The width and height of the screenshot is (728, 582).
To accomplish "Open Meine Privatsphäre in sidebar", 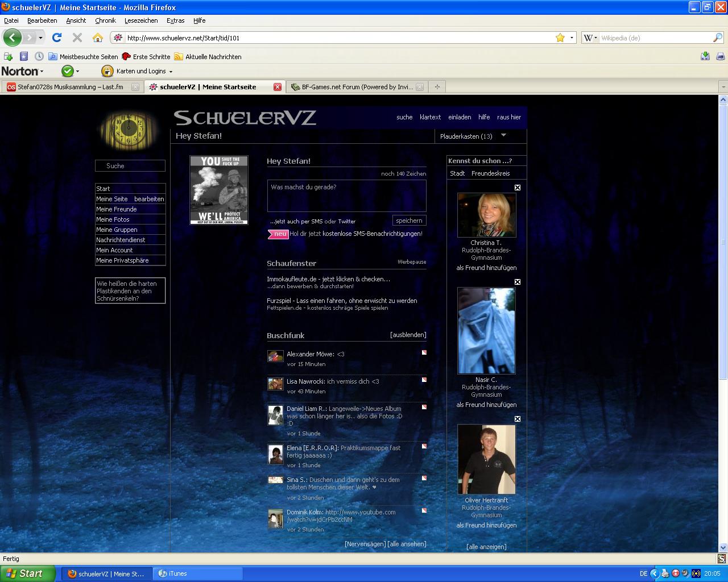I will (122, 260).
